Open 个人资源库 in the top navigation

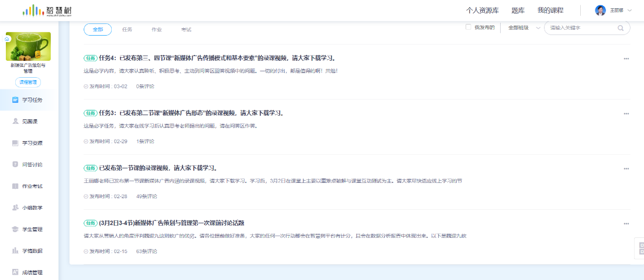tap(483, 11)
